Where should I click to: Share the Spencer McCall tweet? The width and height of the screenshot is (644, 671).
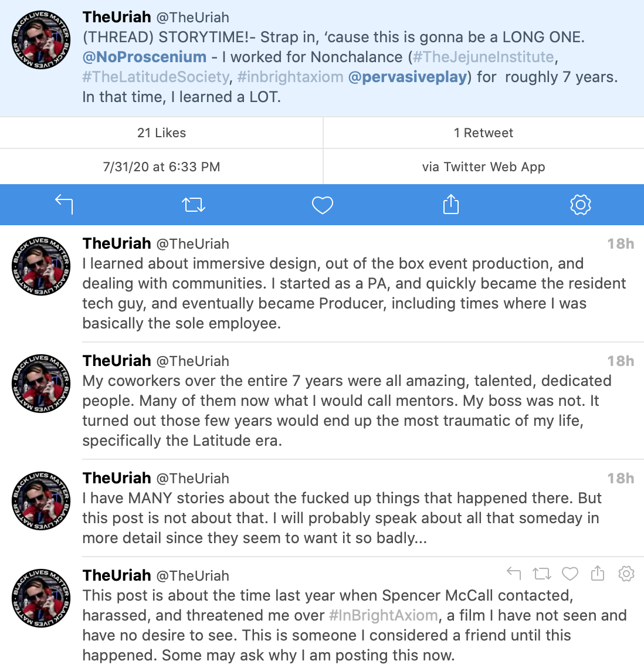coord(598,574)
